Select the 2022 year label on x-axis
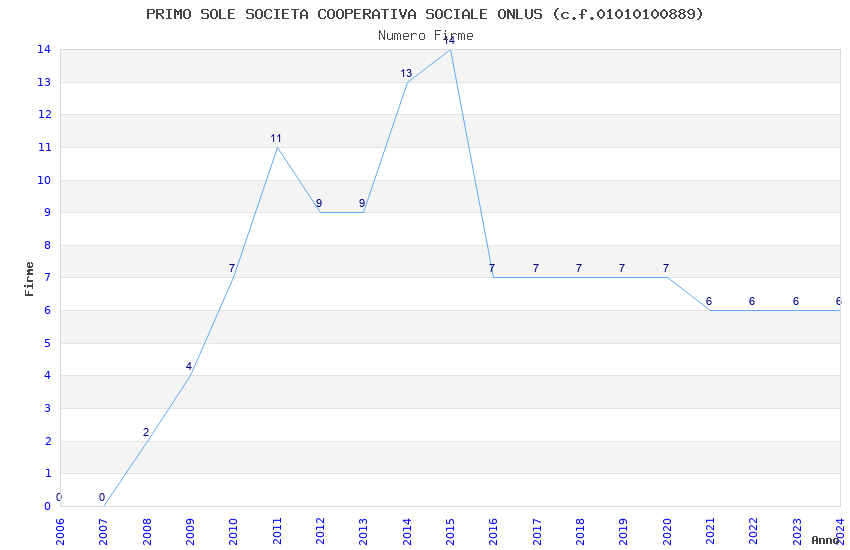 754,531
